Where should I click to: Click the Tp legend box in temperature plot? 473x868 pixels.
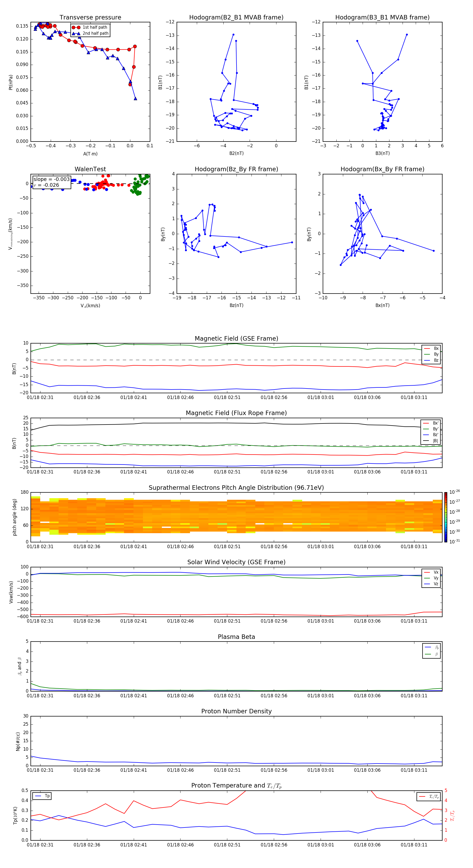coord(42,796)
